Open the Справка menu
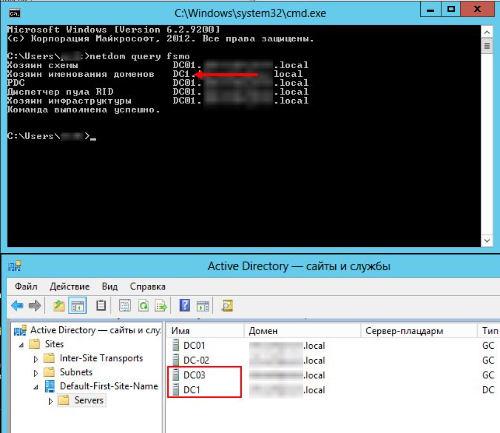This screenshot has width=500, height=433. point(147,286)
